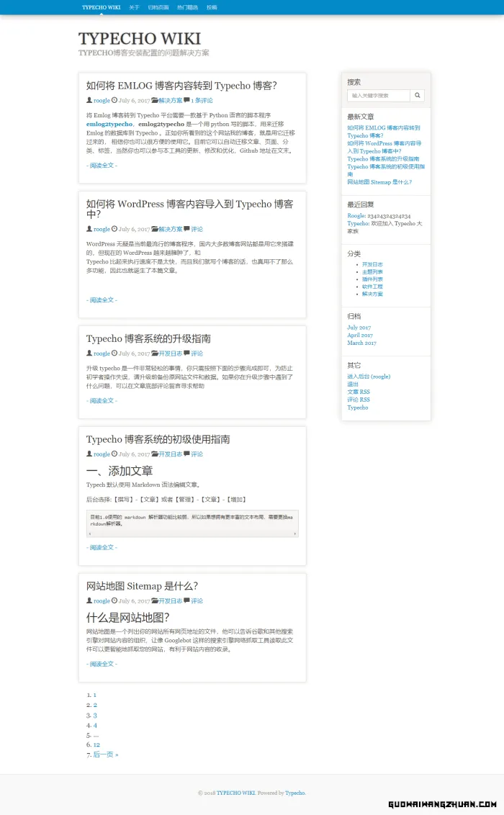Read full text of the EMLOG post
504x815 pixels.
(x=102, y=166)
